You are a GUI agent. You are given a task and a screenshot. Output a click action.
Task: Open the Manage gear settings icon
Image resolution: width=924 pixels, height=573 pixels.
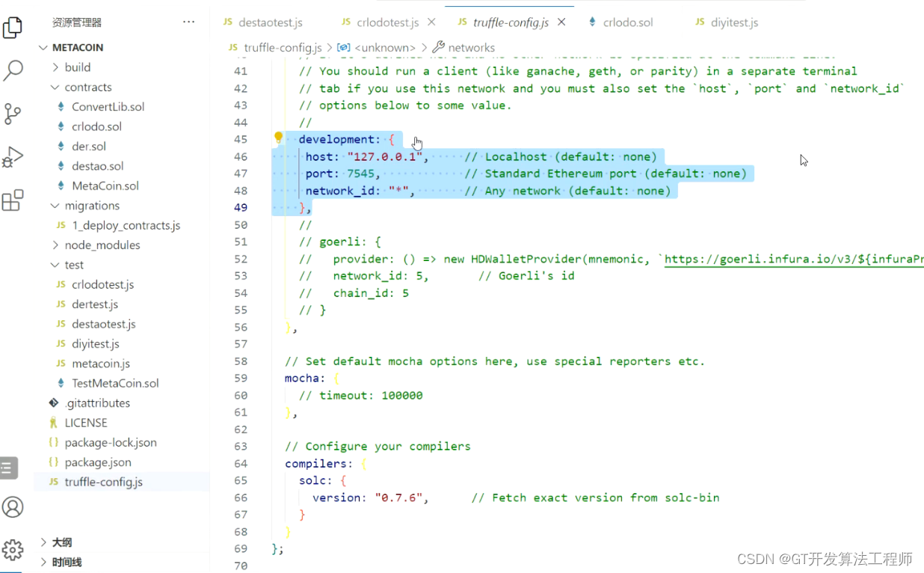[13, 550]
